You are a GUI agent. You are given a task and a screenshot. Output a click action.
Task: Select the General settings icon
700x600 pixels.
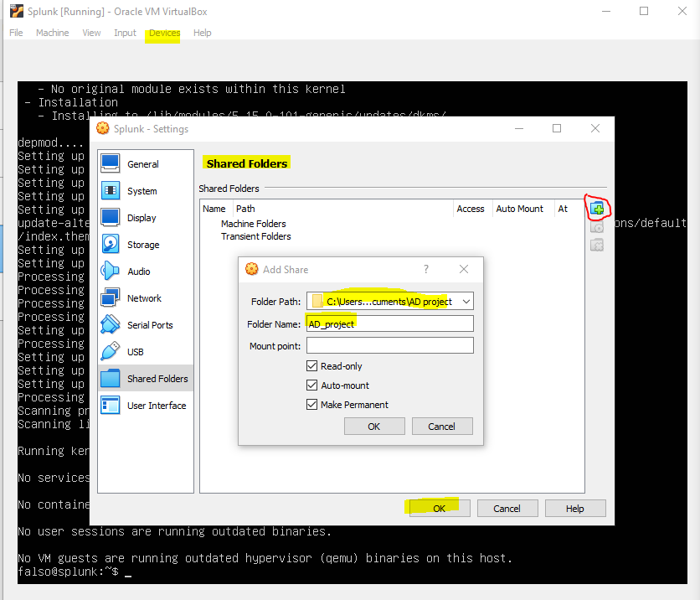pos(110,163)
